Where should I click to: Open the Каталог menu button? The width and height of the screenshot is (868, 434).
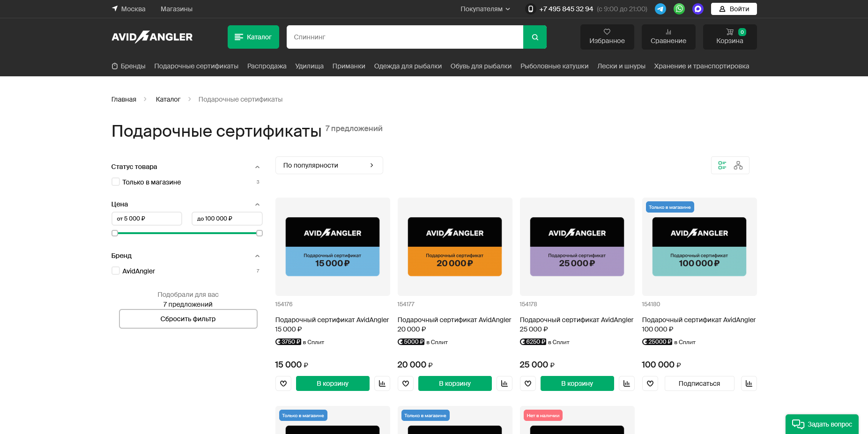[x=253, y=37]
